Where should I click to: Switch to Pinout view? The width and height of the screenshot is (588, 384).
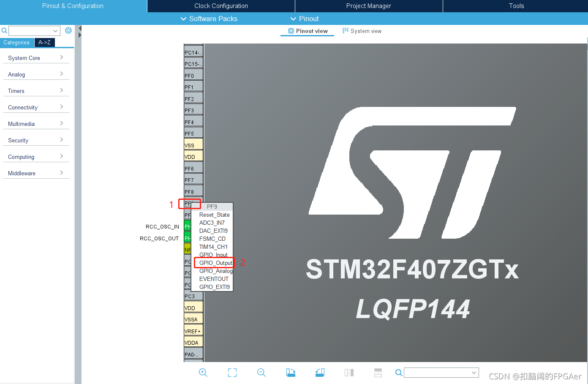point(308,31)
